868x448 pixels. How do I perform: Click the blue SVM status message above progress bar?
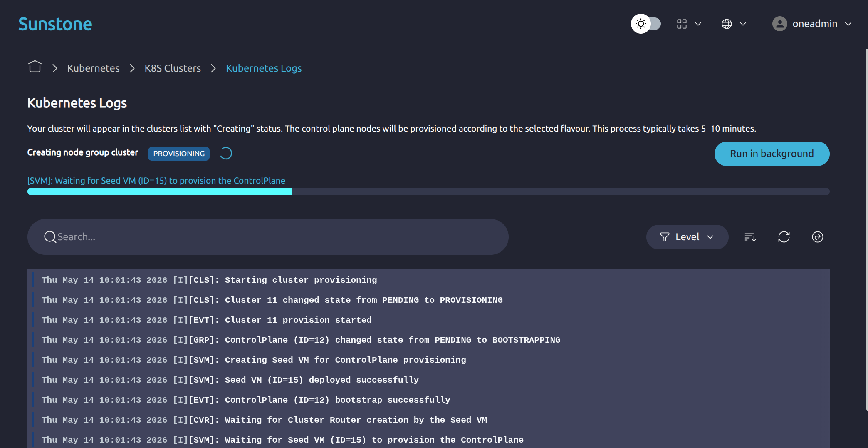click(156, 181)
